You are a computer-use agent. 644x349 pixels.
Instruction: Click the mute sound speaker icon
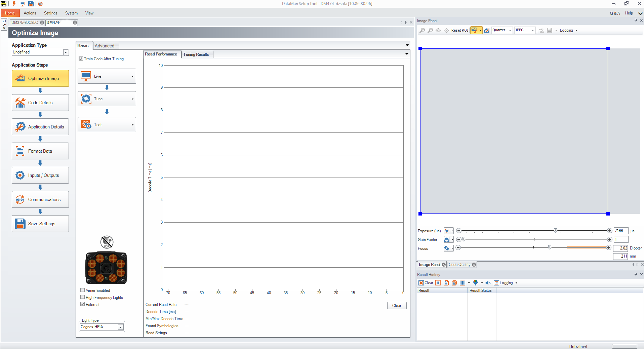point(488,283)
